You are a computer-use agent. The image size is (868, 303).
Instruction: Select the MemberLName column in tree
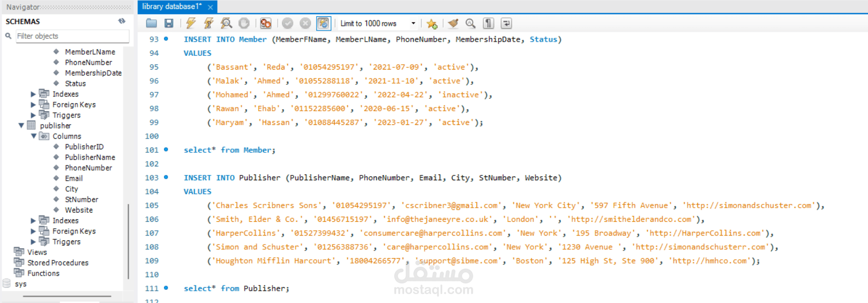tap(90, 52)
